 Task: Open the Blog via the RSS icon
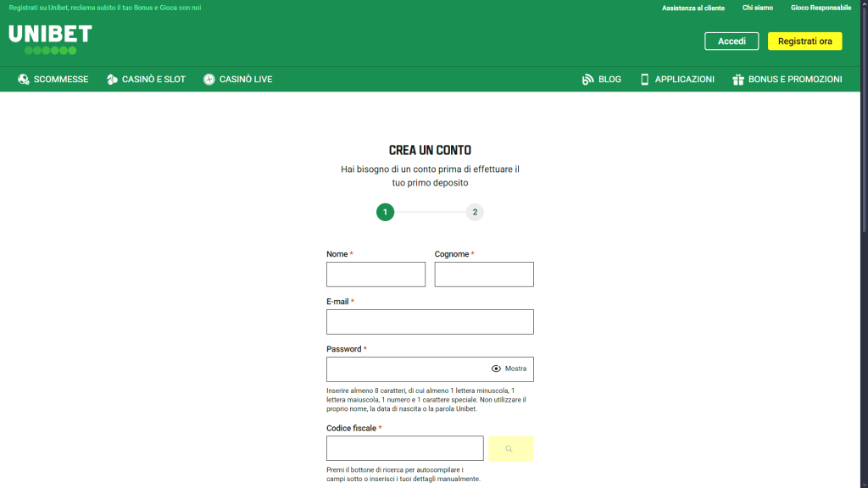[x=587, y=79]
